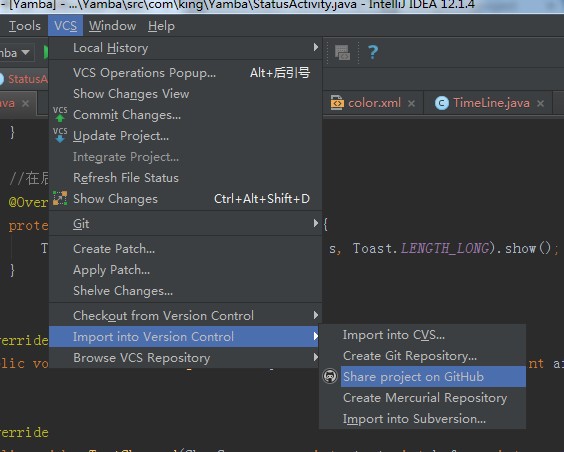Switch to the TimeLine.java editor tab
Image resolution: width=564 pixels, height=452 pixels.
[x=491, y=103]
